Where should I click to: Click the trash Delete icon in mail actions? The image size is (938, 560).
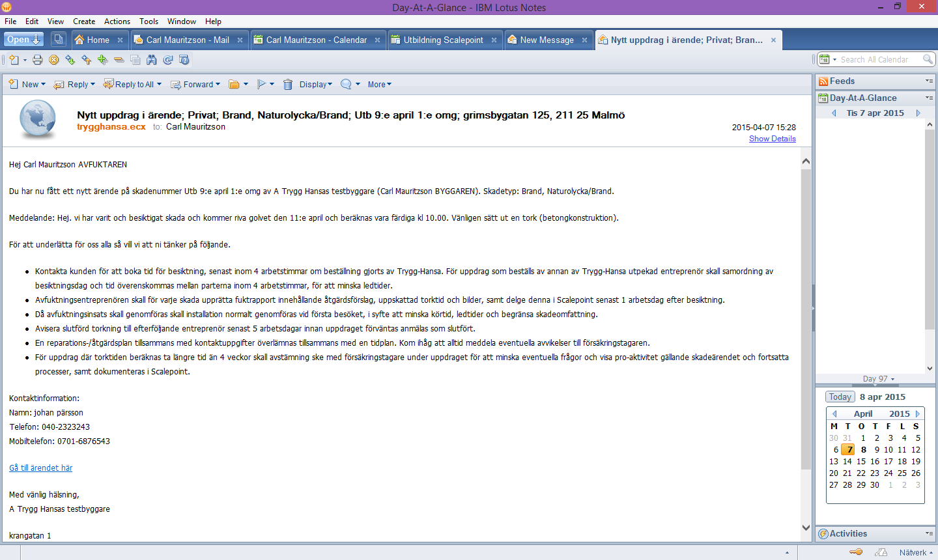[x=288, y=85]
